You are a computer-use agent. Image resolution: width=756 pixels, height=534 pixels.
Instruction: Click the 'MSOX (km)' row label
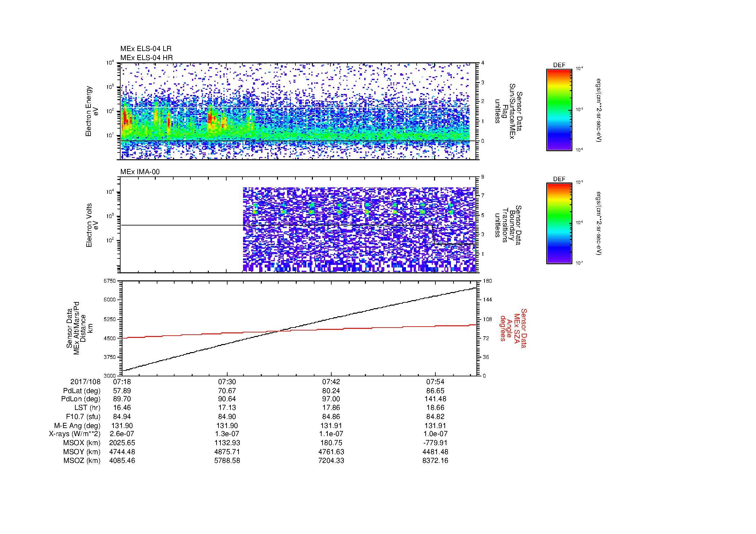click(82, 443)
